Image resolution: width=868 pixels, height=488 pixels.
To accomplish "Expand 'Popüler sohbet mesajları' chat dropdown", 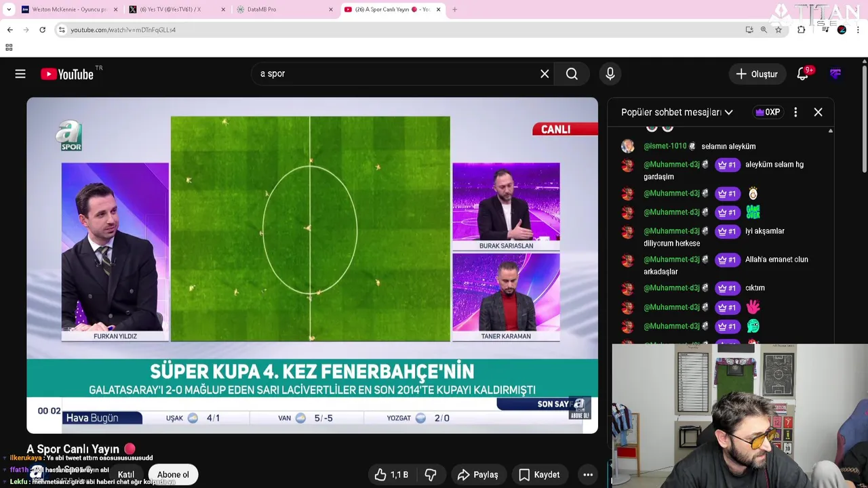I will coord(729,113).
